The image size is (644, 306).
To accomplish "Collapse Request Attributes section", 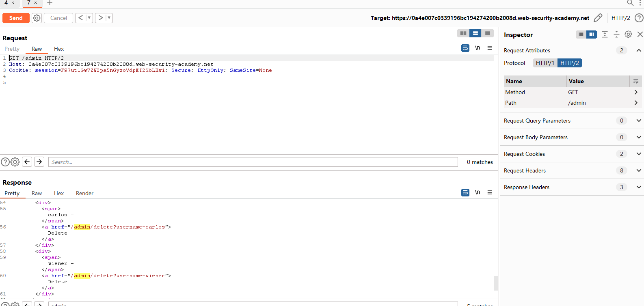I will coord(639,50).
